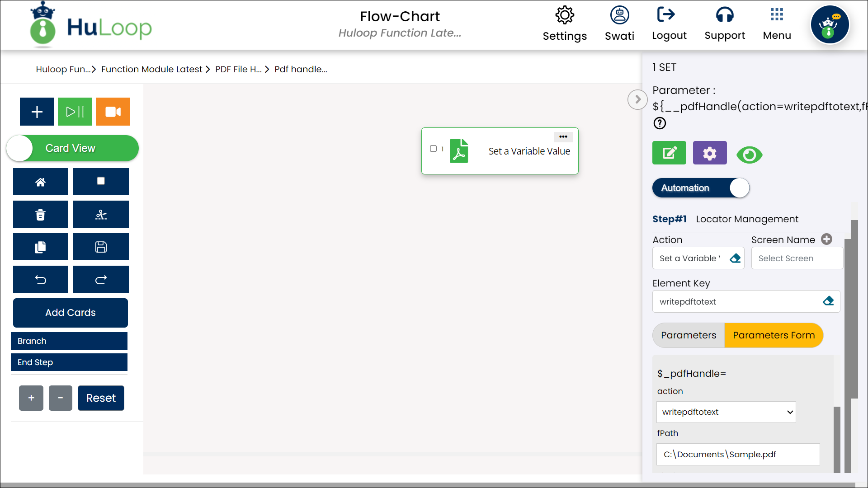Open the Settings gear in header
The image size is (868, 488).
pyautogui.click(x=565, y=15)
